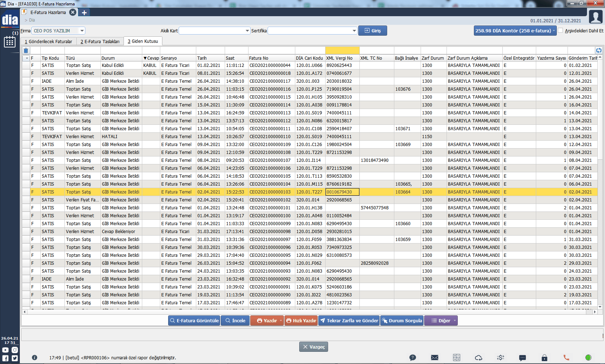The height and width of the screenshot is (364, 605).
Task: Click the green status indicator circle
Action: (x=588, y=358)
